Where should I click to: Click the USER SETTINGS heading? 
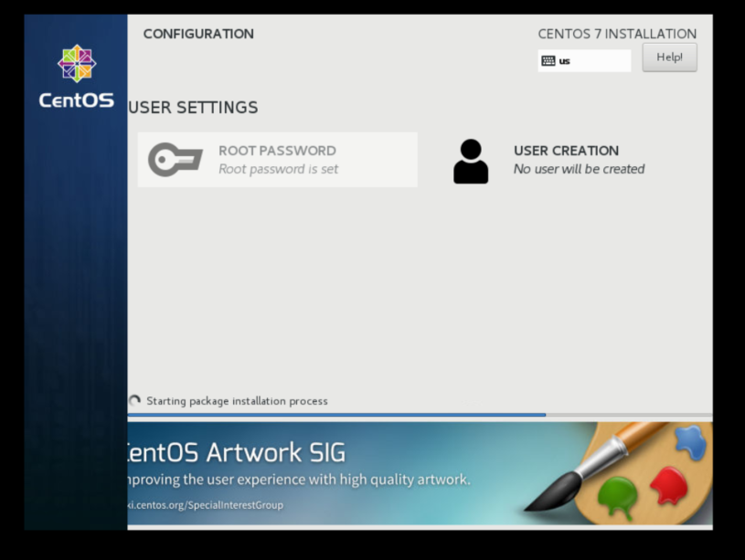pos(193,108)
